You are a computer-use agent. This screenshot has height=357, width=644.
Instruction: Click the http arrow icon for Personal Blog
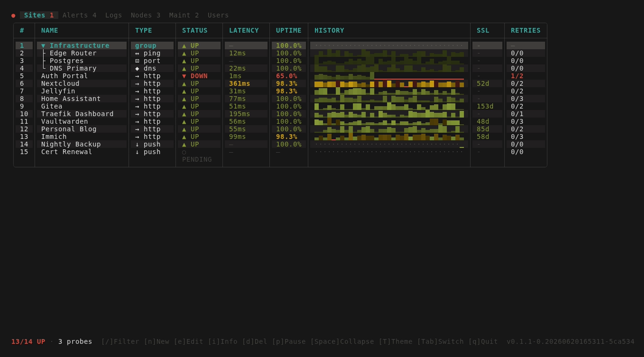click(137, 129)
